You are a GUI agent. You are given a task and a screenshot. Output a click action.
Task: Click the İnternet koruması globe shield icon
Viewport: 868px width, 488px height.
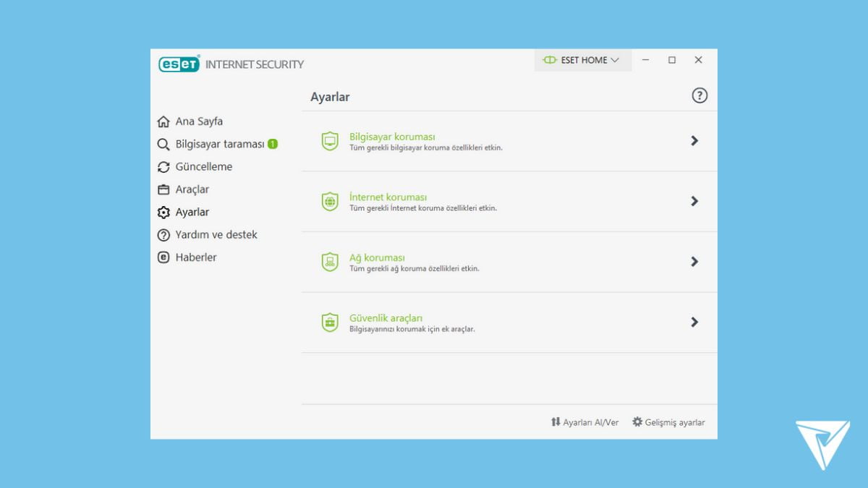330,202
